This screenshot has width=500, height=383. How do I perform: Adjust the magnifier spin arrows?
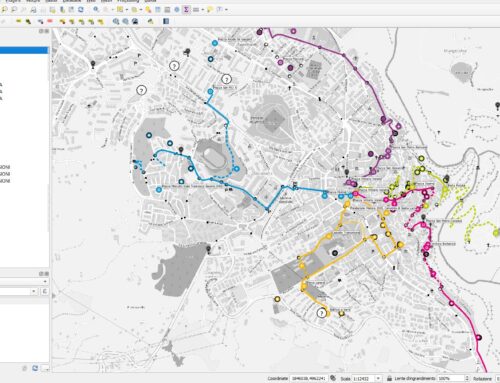click(x=467, y=379)
